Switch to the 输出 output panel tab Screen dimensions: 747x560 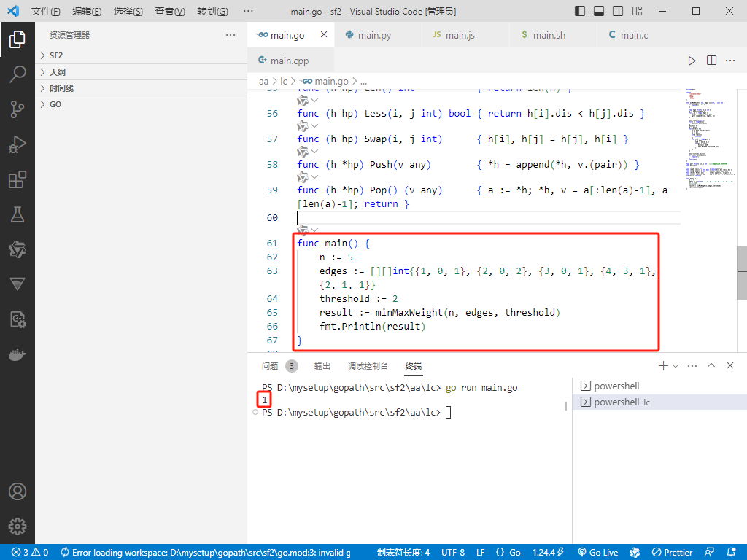click(322, 366)
